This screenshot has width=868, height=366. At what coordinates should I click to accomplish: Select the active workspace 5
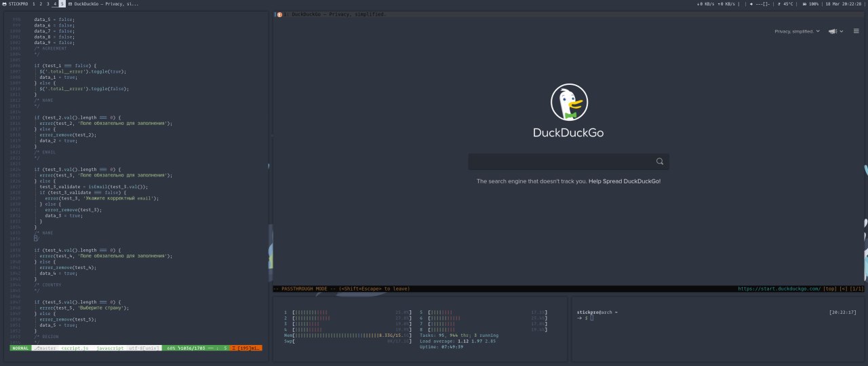62,4
